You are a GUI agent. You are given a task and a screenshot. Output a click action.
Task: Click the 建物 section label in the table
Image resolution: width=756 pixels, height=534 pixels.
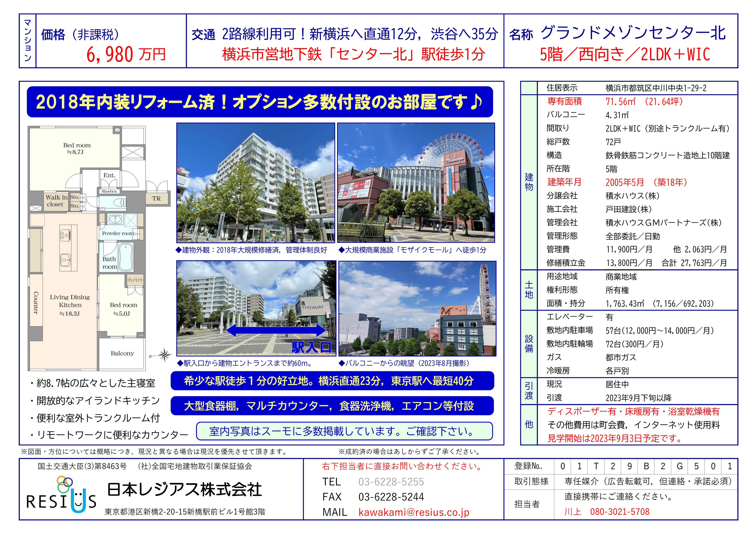[529, 182]
